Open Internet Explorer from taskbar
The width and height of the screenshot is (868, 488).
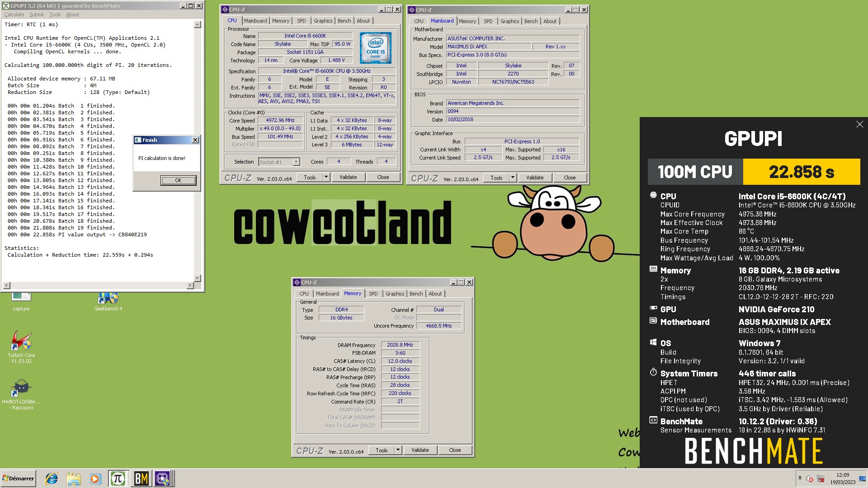[52, 479]
